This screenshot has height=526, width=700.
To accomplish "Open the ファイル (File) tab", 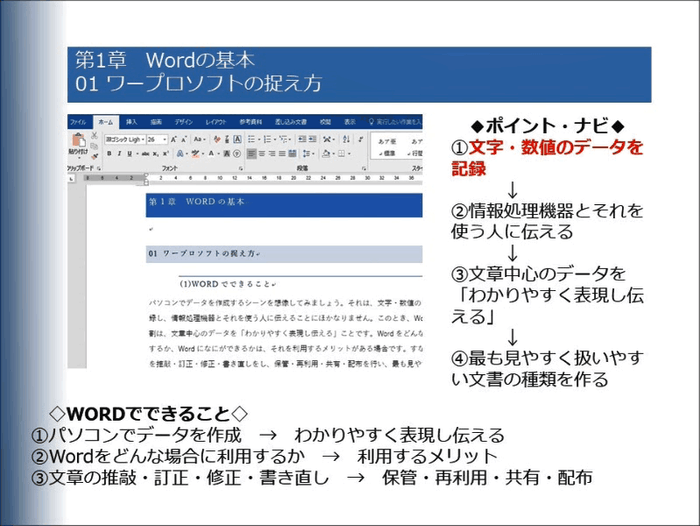I will click(78, 122).
